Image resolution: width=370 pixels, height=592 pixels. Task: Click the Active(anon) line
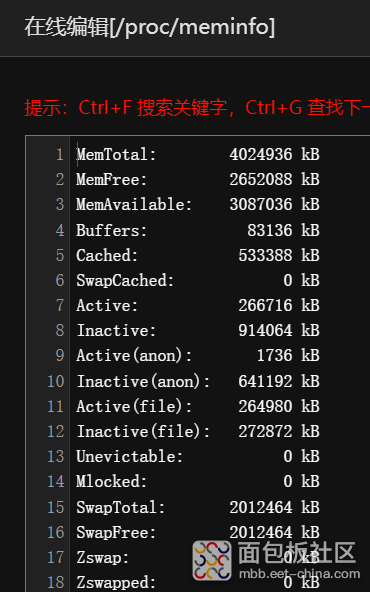[x=198, y=355]
